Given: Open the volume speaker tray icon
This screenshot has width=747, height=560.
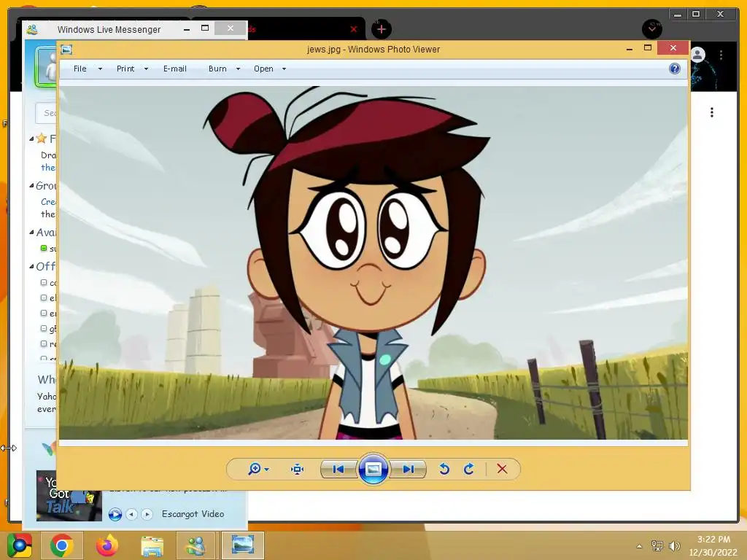Looking at the screenshot, I should [x=674, y=546].
